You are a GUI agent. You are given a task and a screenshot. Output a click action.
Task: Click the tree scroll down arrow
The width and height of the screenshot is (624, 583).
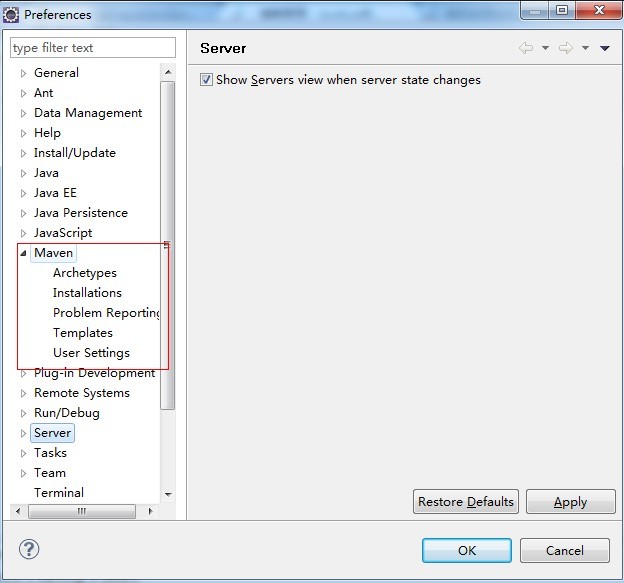[x=168, y=494]
